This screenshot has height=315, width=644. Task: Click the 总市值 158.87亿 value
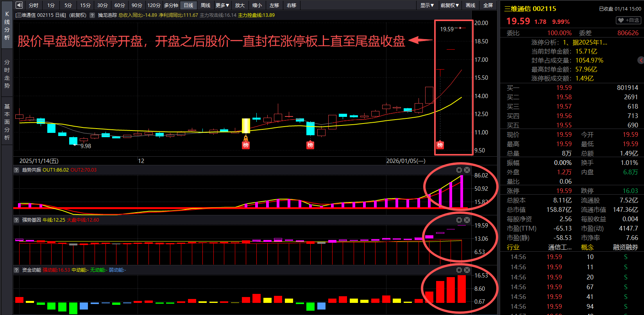(559, 209)
